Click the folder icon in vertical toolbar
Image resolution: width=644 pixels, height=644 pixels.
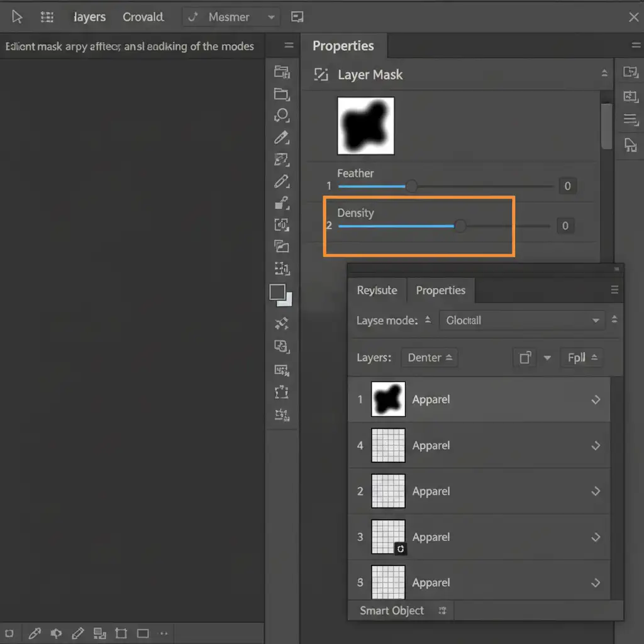282,94
